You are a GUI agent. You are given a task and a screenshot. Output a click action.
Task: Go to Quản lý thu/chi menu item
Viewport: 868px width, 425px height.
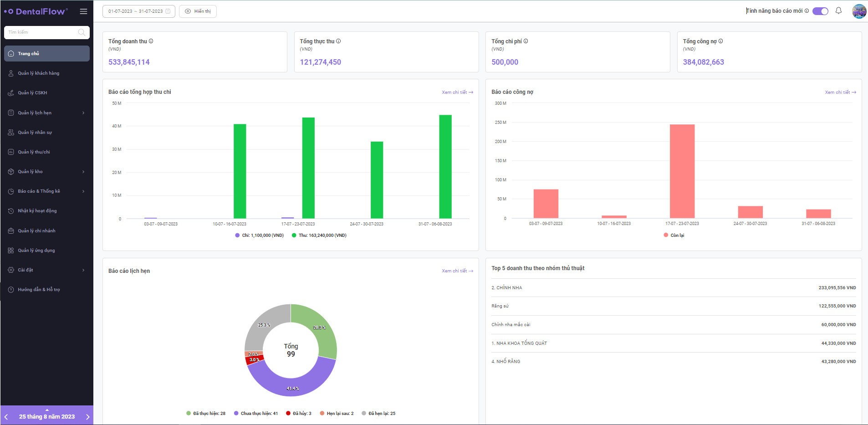(x=34, y=152)
